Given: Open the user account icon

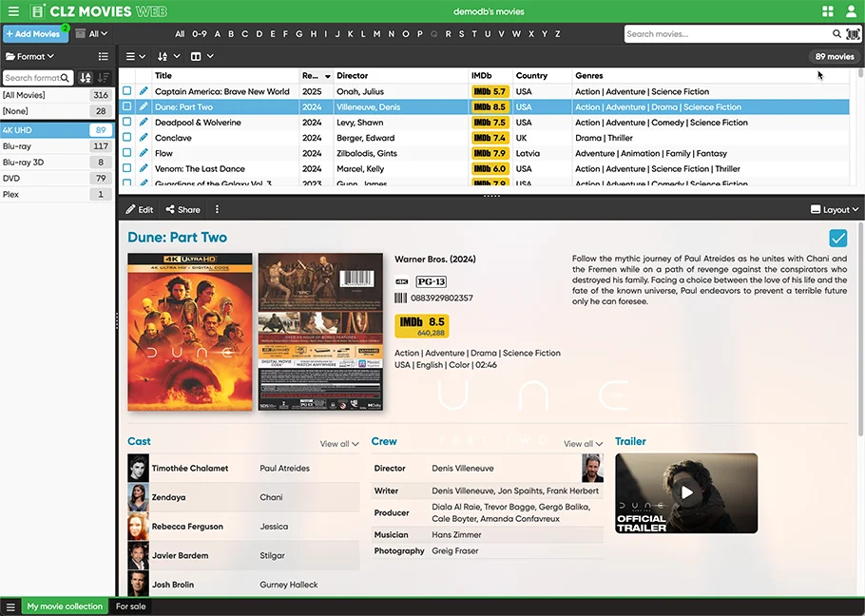Looking at the screenshot, I should 851,11.
